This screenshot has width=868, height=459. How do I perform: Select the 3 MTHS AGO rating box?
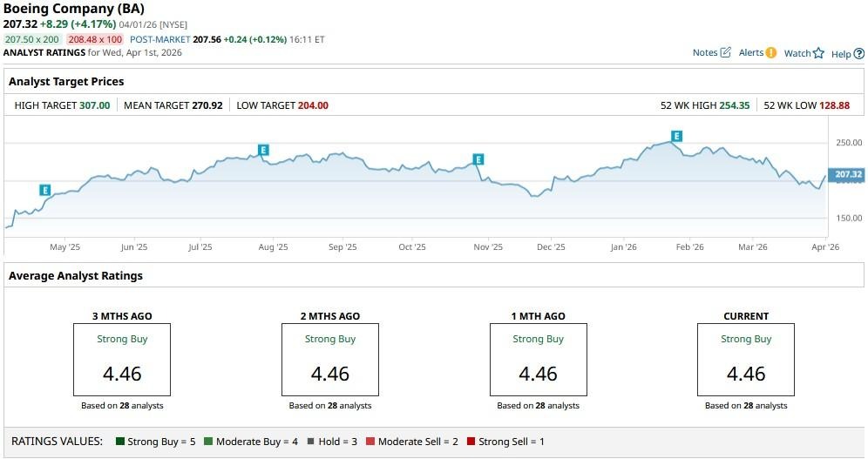coord(122,360)
